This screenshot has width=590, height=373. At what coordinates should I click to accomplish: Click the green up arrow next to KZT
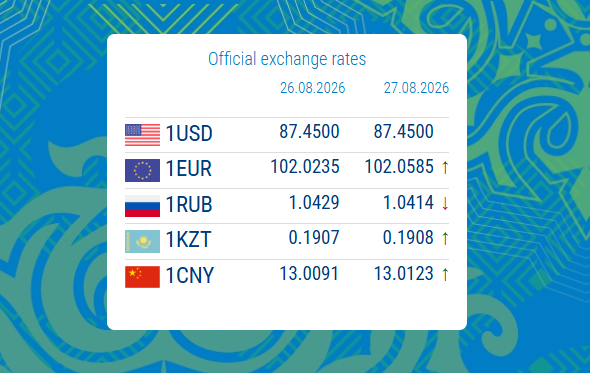click(445, 238)
